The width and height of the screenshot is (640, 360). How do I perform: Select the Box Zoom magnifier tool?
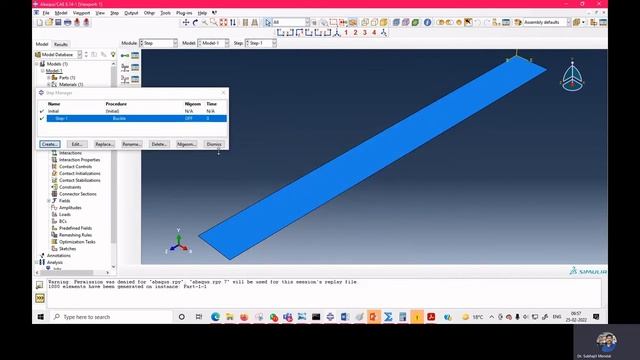pyautogui.click(x=214, y=22)
